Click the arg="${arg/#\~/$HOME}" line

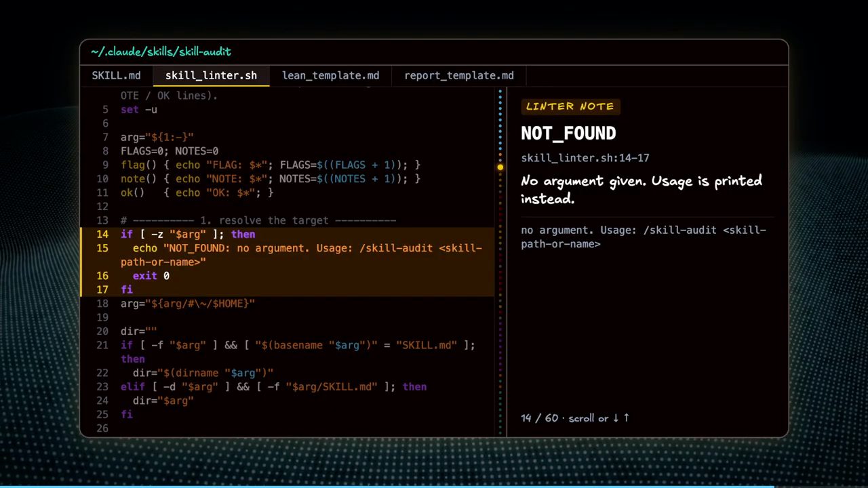(x=188, y=304)
